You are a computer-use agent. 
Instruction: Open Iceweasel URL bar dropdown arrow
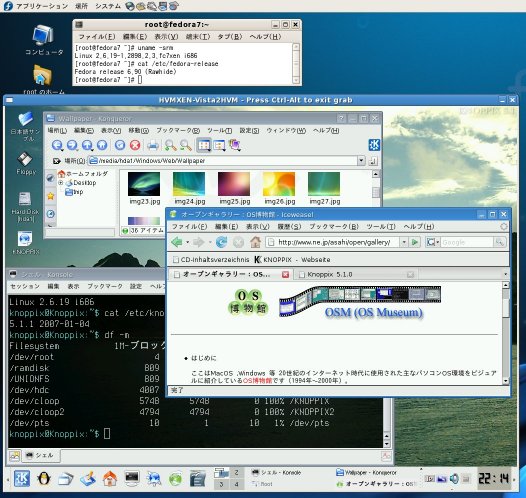(x=404, y=242)
